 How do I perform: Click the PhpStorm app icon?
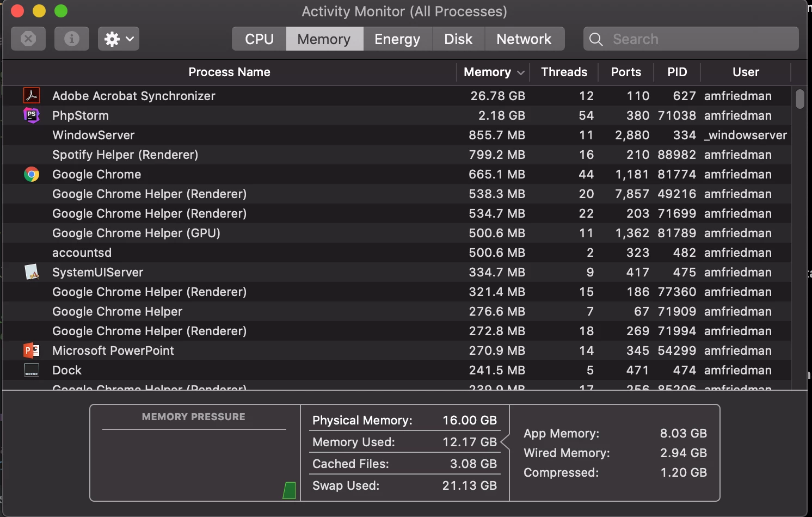click(x=32, y=115)
